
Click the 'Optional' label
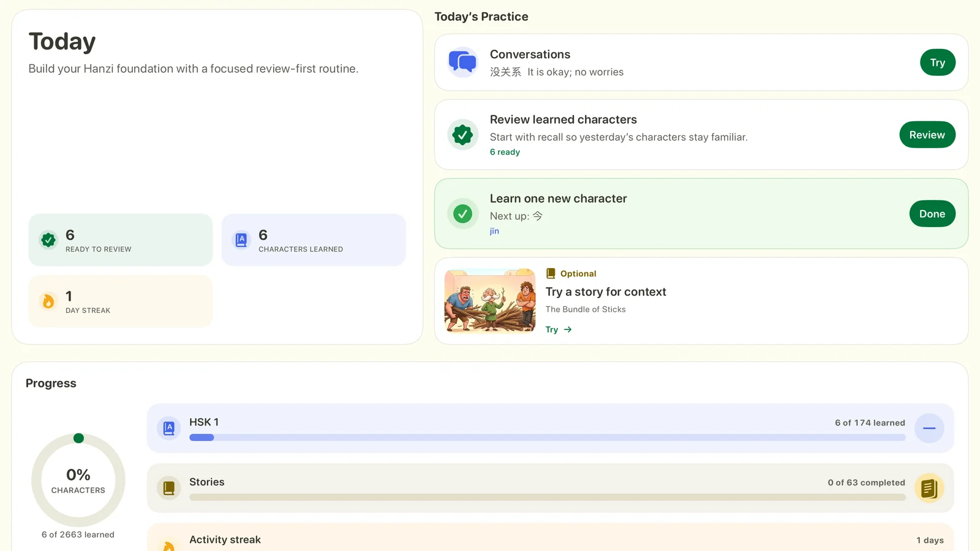pos(578,274)
